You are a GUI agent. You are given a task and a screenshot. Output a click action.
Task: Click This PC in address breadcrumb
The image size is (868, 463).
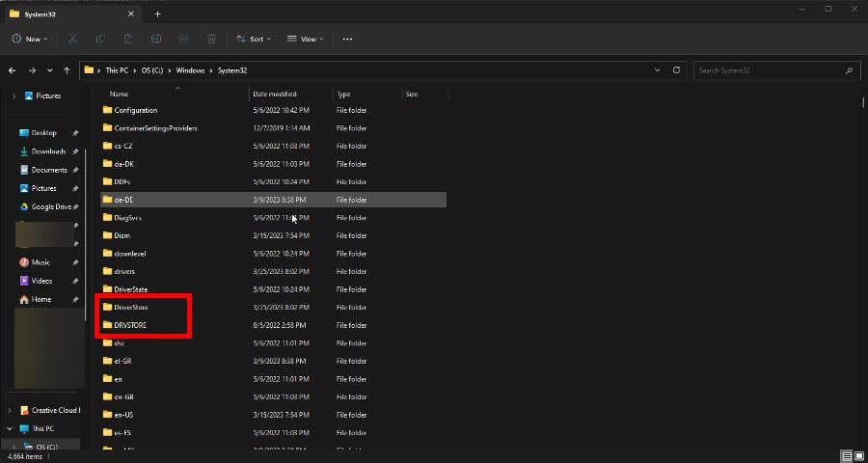click(117, 70)
